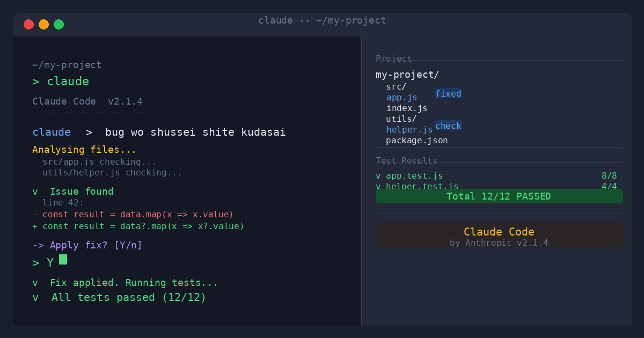644x338 pixels.
Task: Click the 'Test Results' section header
Action: [x=406, y=161]
